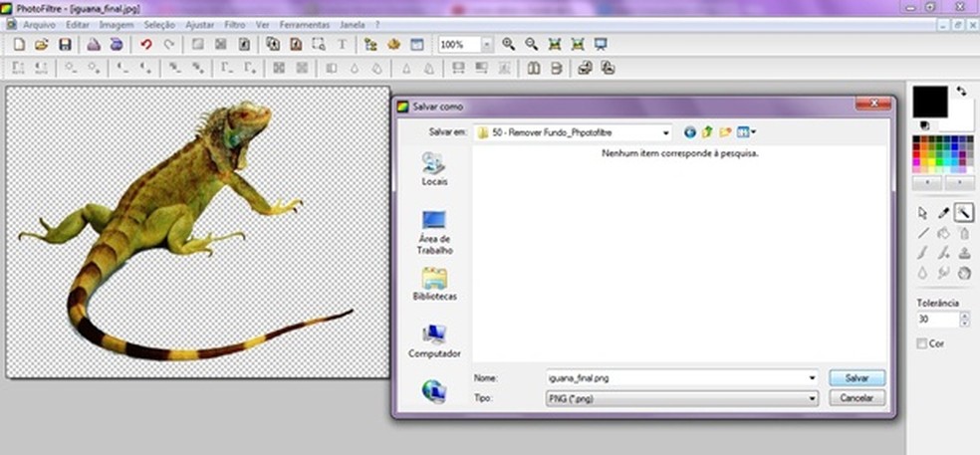Open the Image explorer tree icon

tap(370, 45)
